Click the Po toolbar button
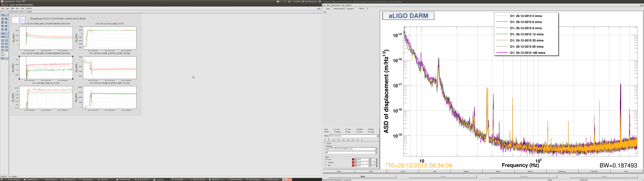The height and width of the screenshot is (181, 644). 3,50
